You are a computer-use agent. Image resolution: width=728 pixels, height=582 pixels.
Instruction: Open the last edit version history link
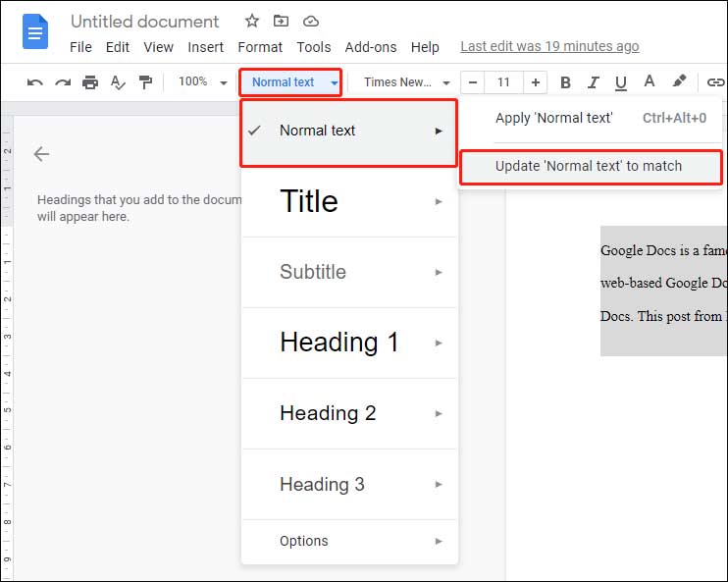pos(549,46)
